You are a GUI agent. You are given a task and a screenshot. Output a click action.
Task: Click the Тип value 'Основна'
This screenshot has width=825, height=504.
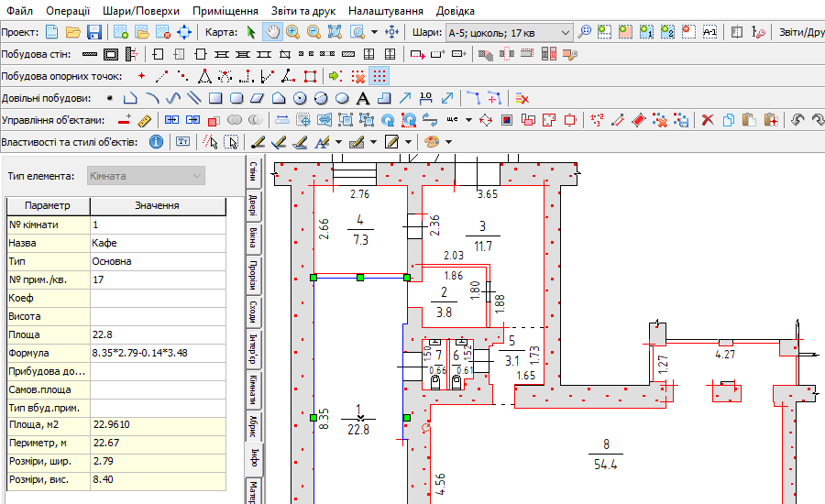[x=158, y=261]
